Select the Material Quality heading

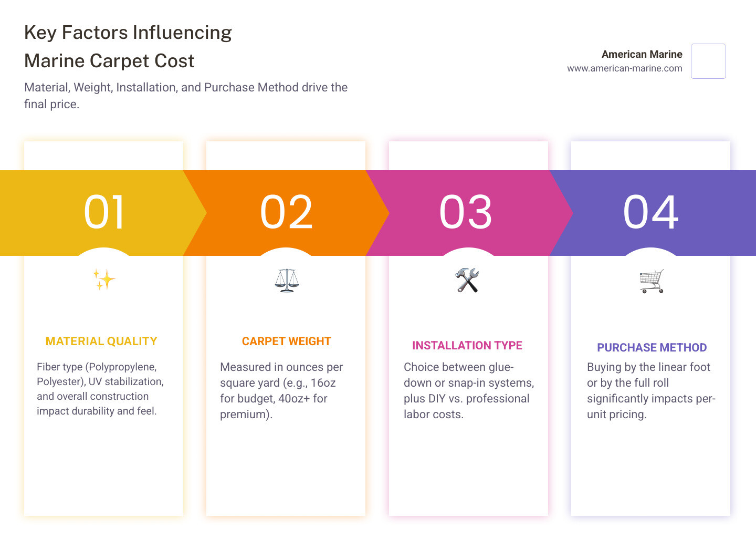tap(101, 342)
